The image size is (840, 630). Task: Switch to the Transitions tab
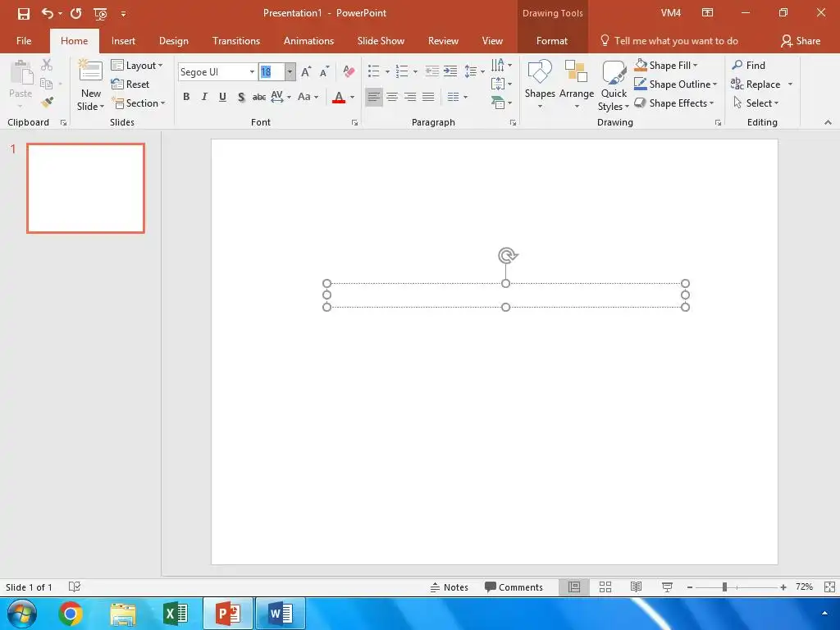[x=236, y=41]
